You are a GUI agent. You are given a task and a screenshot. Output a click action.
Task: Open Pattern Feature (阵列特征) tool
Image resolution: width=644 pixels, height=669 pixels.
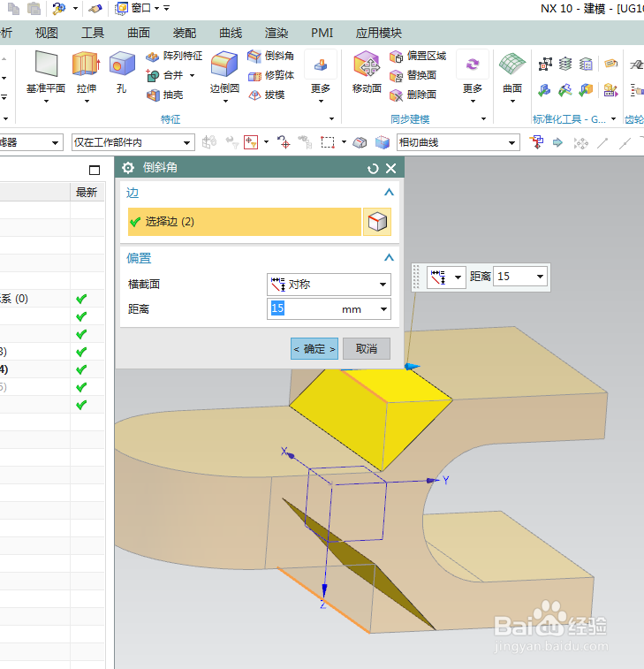coord(174,56)
